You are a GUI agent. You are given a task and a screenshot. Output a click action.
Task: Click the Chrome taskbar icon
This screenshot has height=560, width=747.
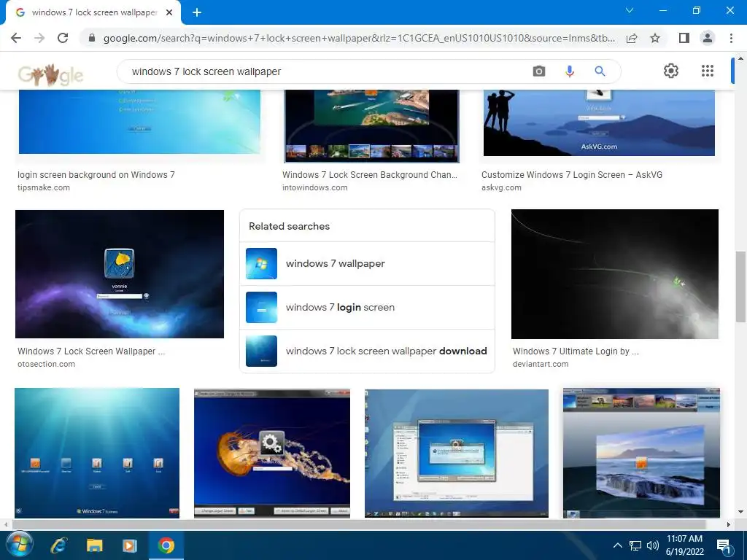click(x=166, y=545)
